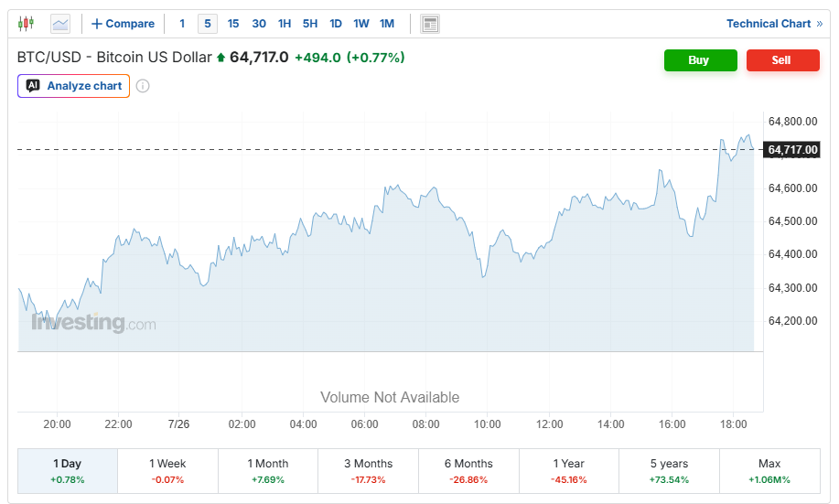
Task: Open the news overlay icon
Action: point(430,24)
